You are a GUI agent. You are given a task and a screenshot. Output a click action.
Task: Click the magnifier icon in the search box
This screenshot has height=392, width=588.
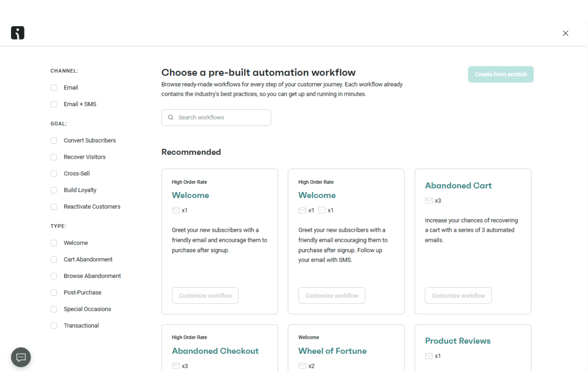(x=171, y=118)
